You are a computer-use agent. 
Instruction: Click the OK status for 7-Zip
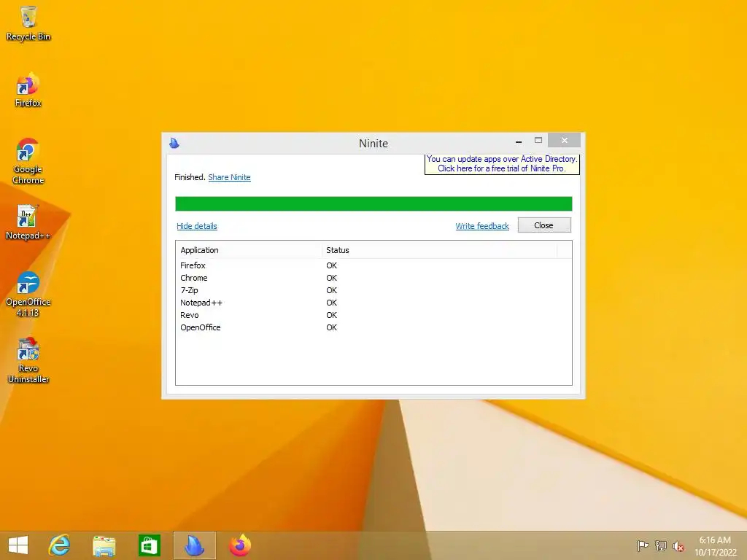332,290
